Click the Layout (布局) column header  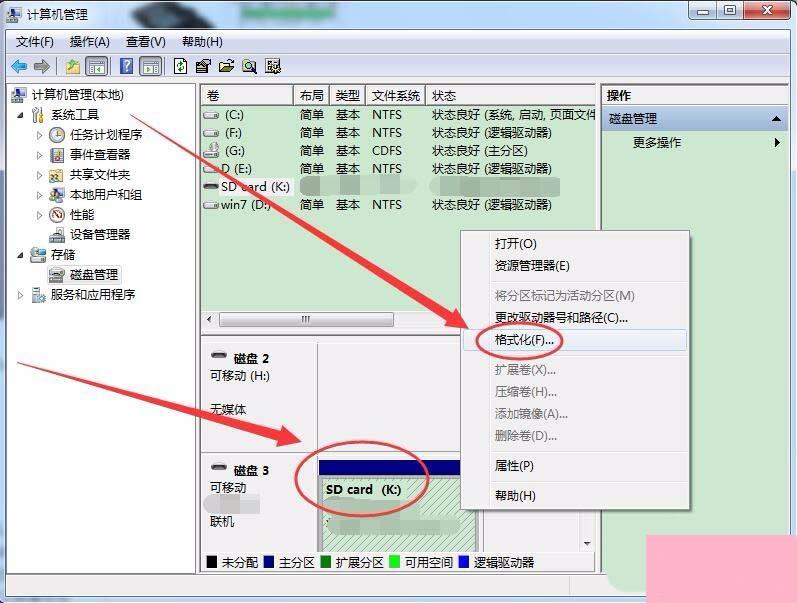click(312, 96)
